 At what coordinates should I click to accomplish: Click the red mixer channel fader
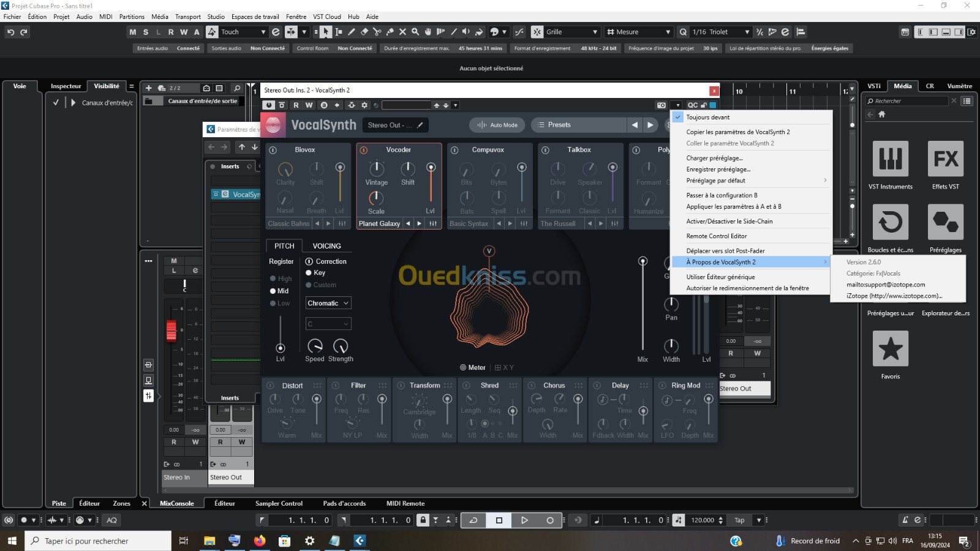point(171,331)
